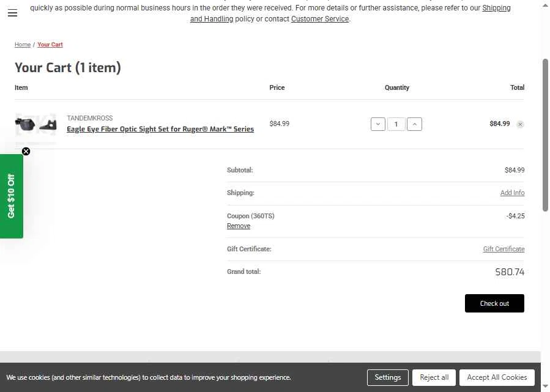Image resolution: width=550 pixels, height=392 pixels.
Task: Proceed with the Check out button
Action: click(x=494, y=303)
